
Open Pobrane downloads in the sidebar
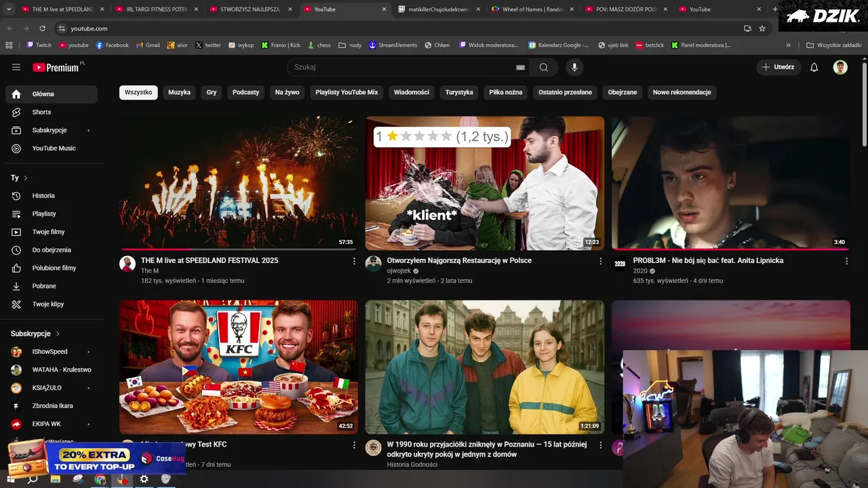[52, 286]
